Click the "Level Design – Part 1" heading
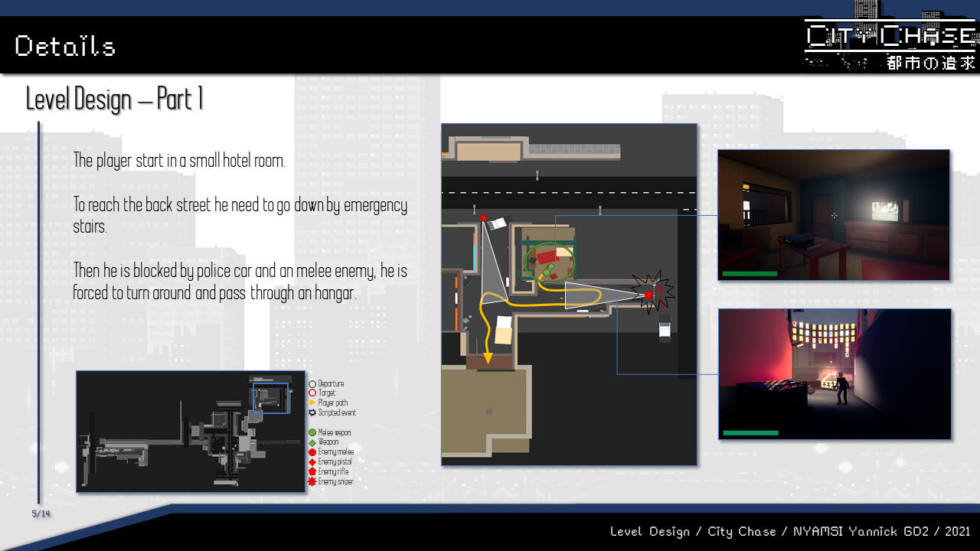 click(115, 99)
